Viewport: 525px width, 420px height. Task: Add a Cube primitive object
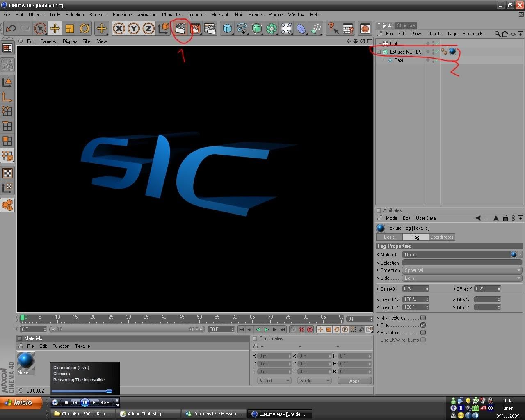point(227,28)
